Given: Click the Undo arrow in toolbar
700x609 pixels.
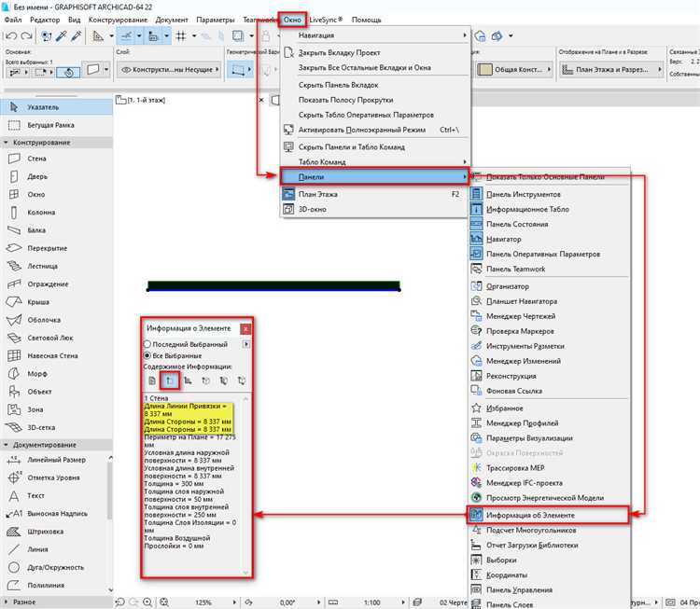Looking at the screenshot, I should click(x=11, y=35).
